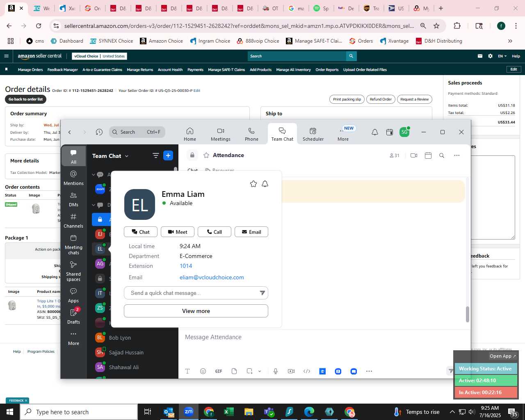Screen dimensions: 525x420
Task: Open DMs in Zoom sidebar
Action: 74,199
